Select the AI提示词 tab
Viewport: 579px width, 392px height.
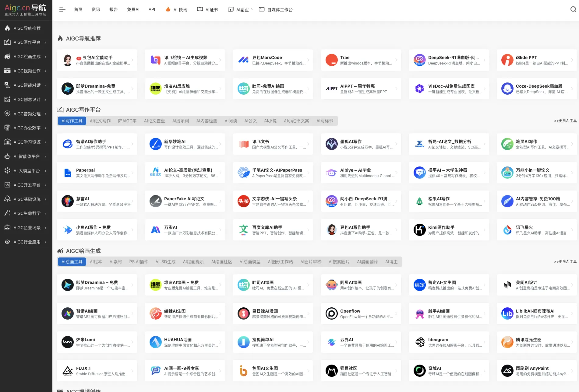[x=181, y=121]
